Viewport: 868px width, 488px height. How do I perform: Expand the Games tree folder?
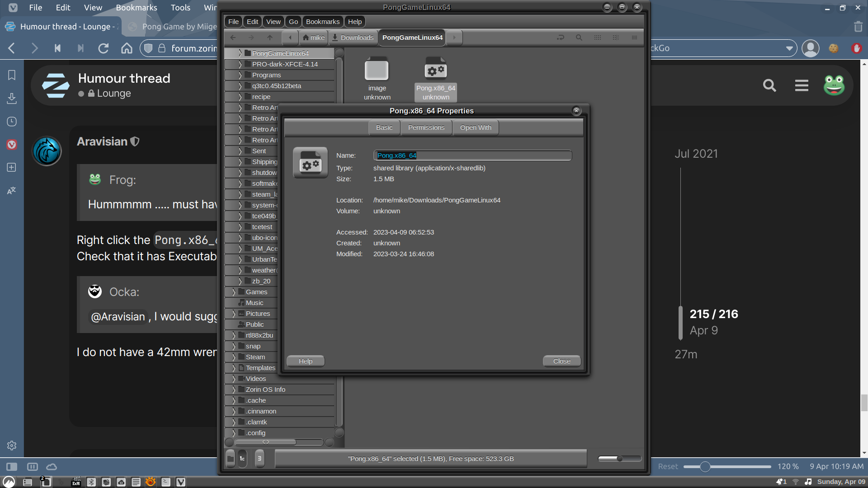[233, 292]
